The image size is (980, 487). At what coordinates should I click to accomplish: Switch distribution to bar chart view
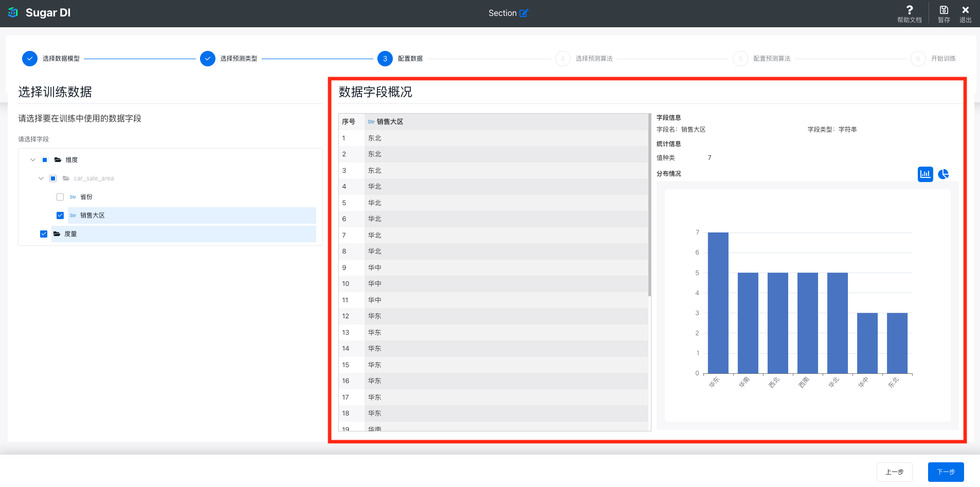click(925, 174)
